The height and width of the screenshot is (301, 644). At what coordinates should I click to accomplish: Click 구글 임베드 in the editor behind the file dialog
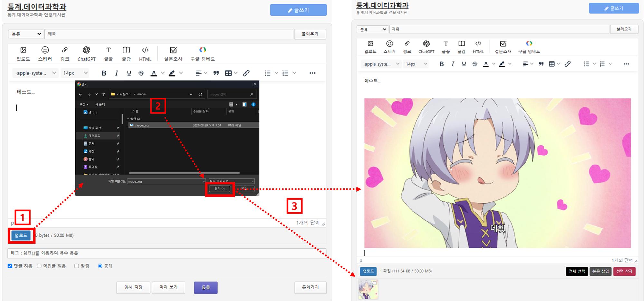point(203,54)
